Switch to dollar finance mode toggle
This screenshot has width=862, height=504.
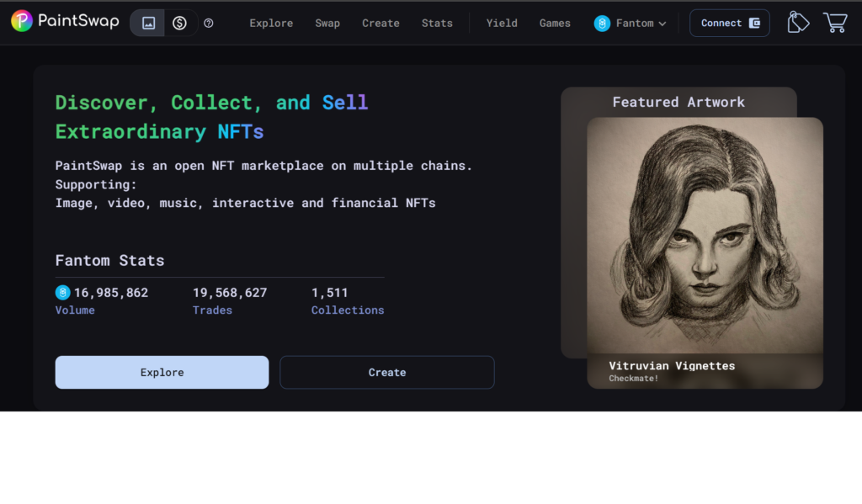click(x=180, y=23)
